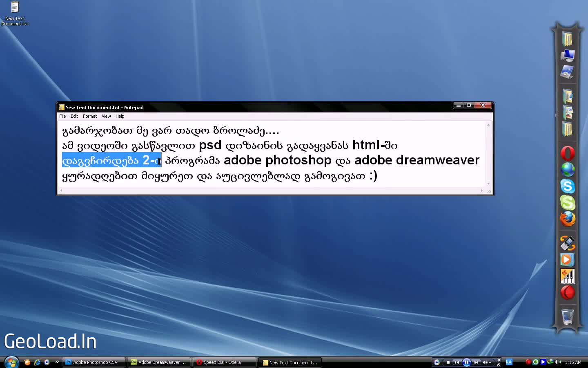Open New Text Document.txt desktop icon
The image size is (588, 368).
coord(15,13)
